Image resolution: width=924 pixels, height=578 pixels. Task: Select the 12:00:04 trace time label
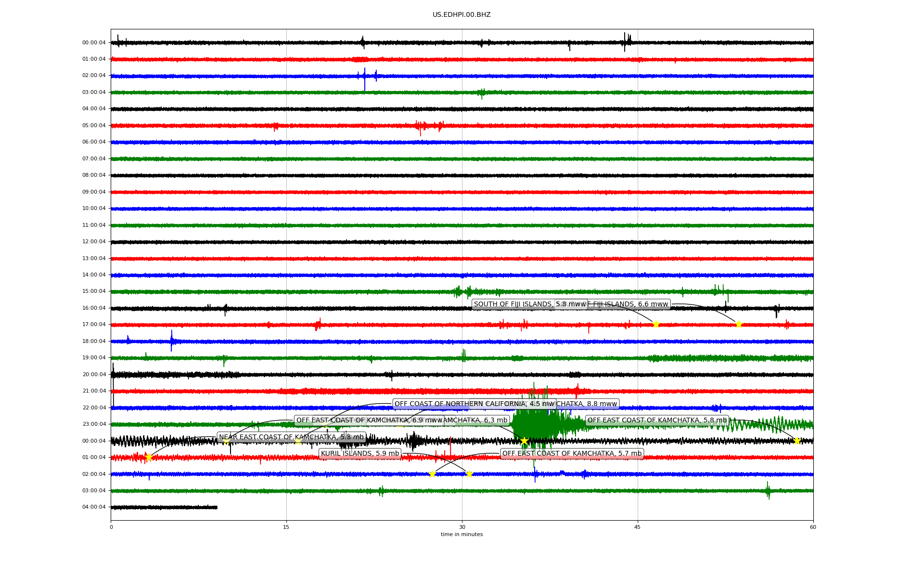(x=94, y=242)
